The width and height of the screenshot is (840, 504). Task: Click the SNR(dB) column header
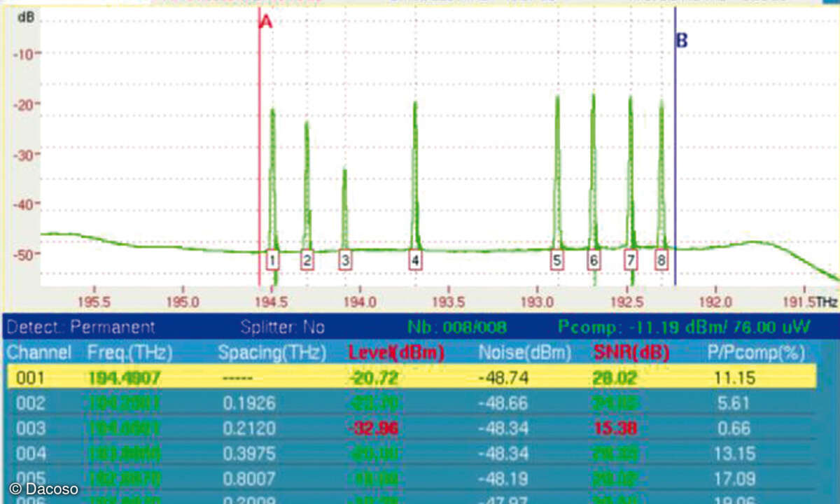pyautogui.click(x=631, y=352)
